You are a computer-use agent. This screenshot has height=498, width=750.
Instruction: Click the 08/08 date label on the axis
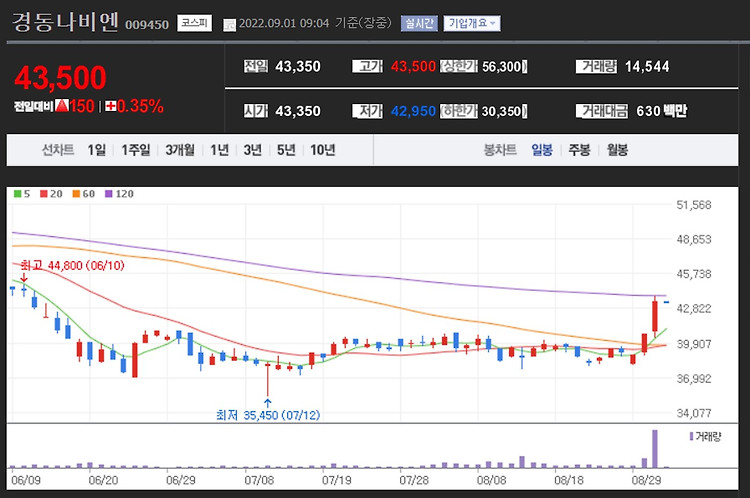tap(491, 480)
